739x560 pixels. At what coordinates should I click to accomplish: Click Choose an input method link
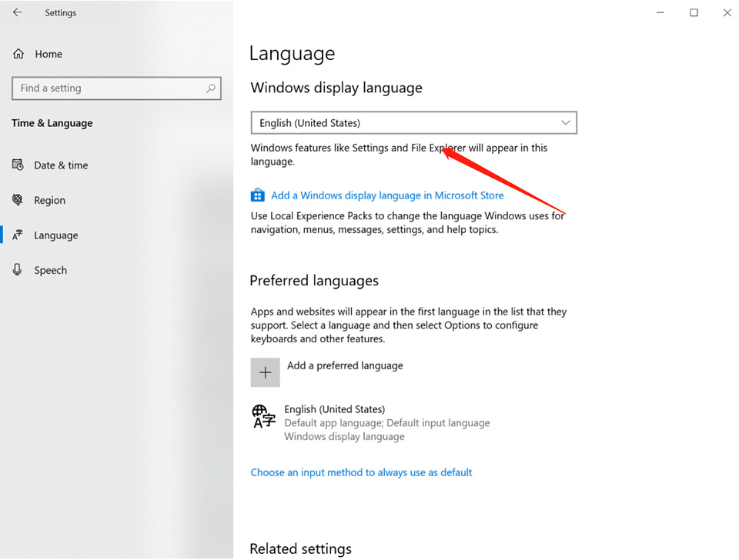click(x=361, y=472)
